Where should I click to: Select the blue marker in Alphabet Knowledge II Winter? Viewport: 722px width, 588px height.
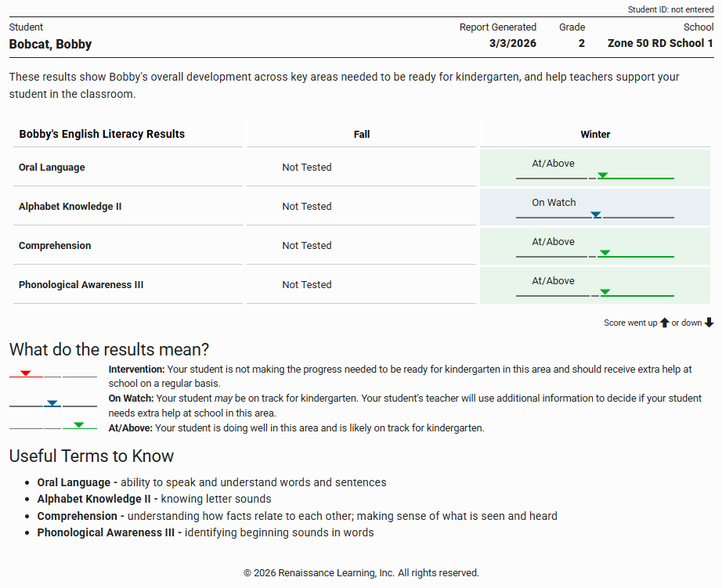click(x=596, y=215)
